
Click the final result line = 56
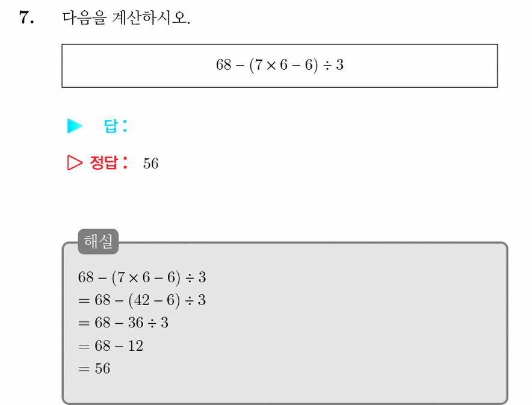pos(94,368)
